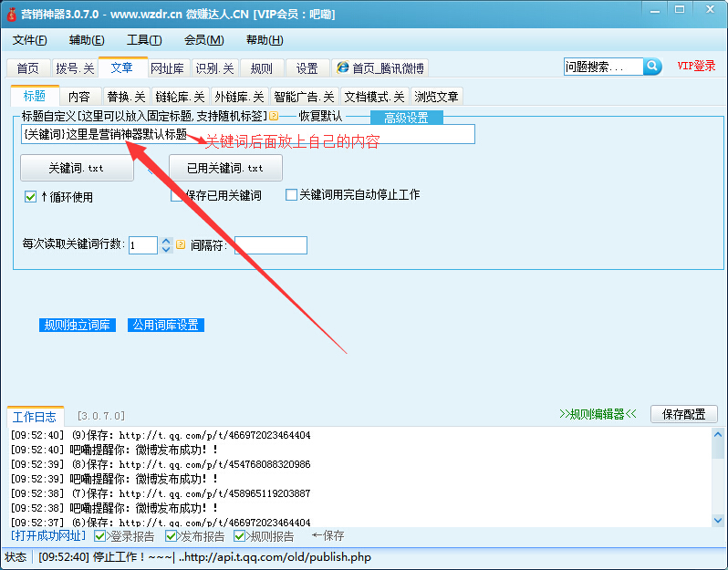728x570 pixels.
Task: Click the custom title text field
Action: click(x=248, y=134)
